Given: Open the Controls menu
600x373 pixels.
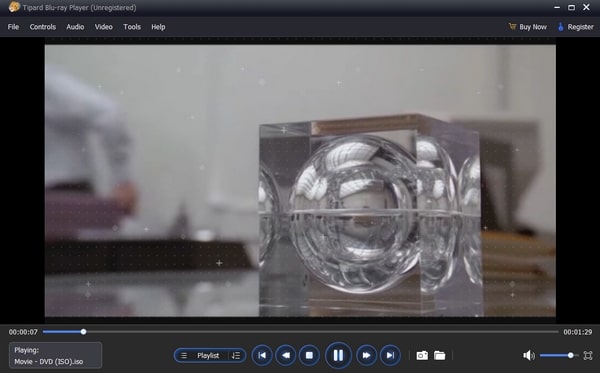Looking at the screenshot, I should [x=43, y=27].
